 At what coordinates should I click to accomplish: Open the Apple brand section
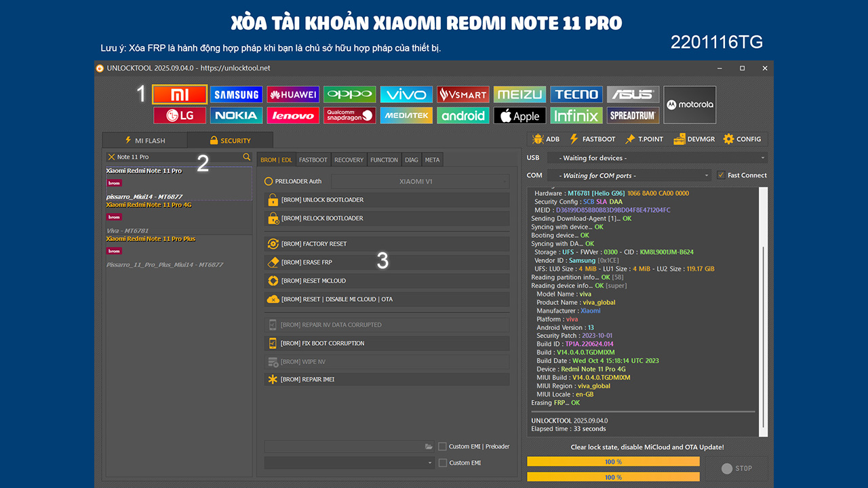click(519, 115)
